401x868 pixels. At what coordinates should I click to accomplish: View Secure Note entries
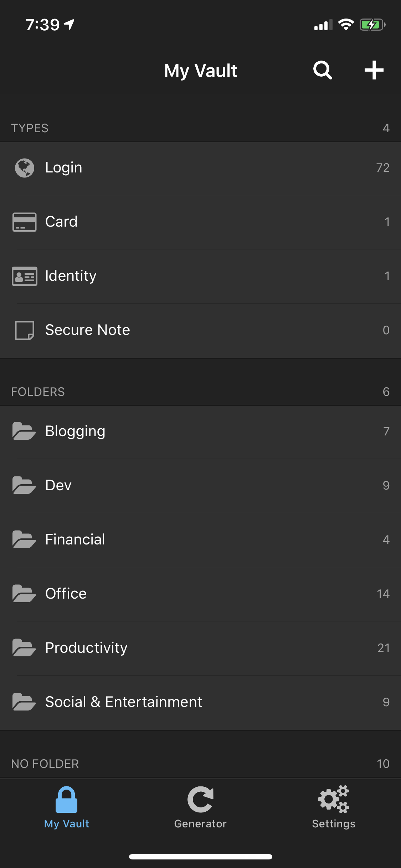(88, 330)
